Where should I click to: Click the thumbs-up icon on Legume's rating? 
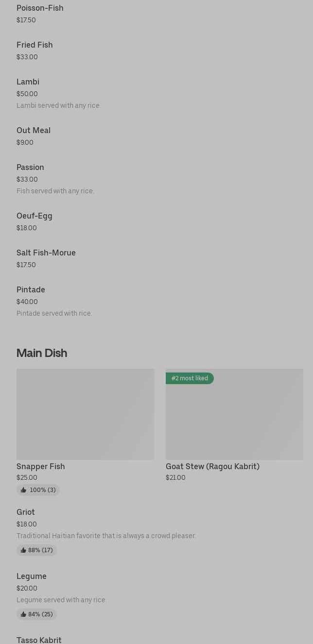[23, 614]
